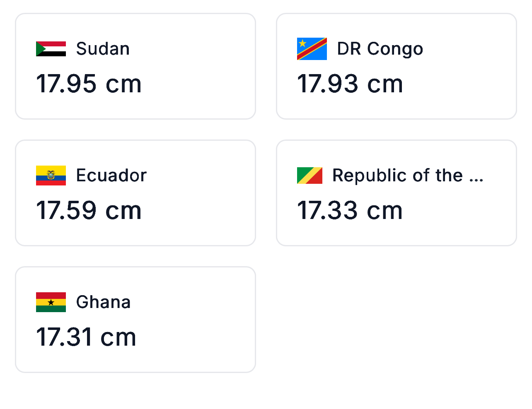Select the Ecuador country label
Viewport: 532px width, 409px height.
[111, 176]
